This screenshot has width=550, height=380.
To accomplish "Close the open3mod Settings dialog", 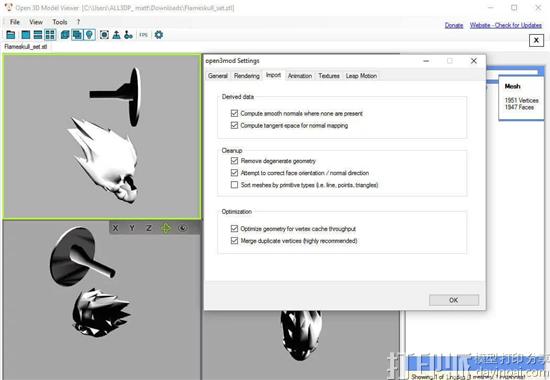I will pyautogui.click(x=474, y=61).
